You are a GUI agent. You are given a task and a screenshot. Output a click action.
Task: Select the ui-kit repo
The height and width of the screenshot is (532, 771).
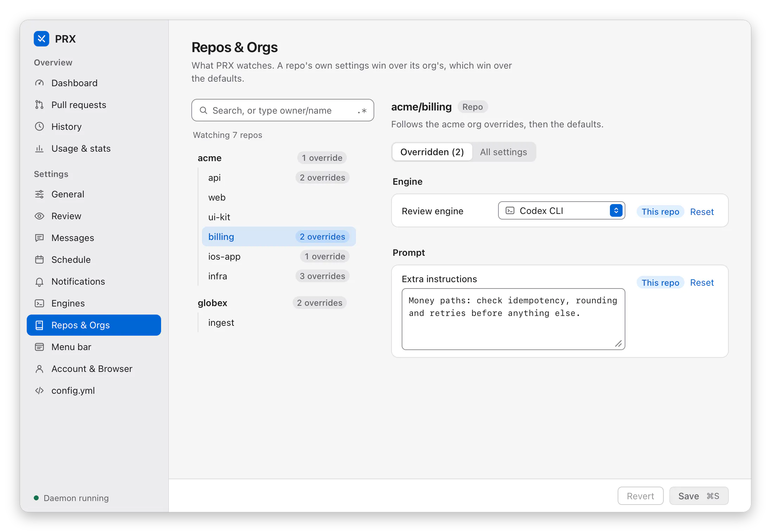click(279, 217)
